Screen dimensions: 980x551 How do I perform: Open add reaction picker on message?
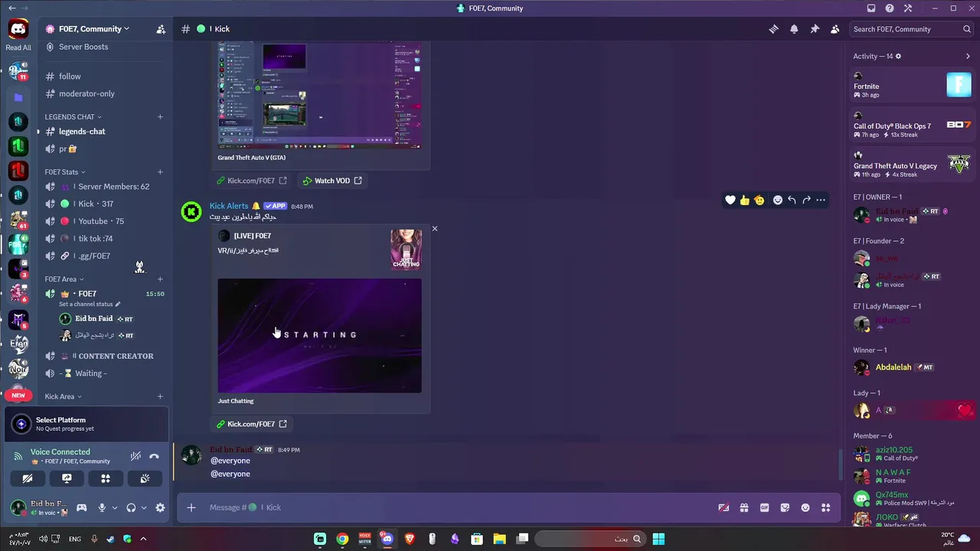(778, 201)
